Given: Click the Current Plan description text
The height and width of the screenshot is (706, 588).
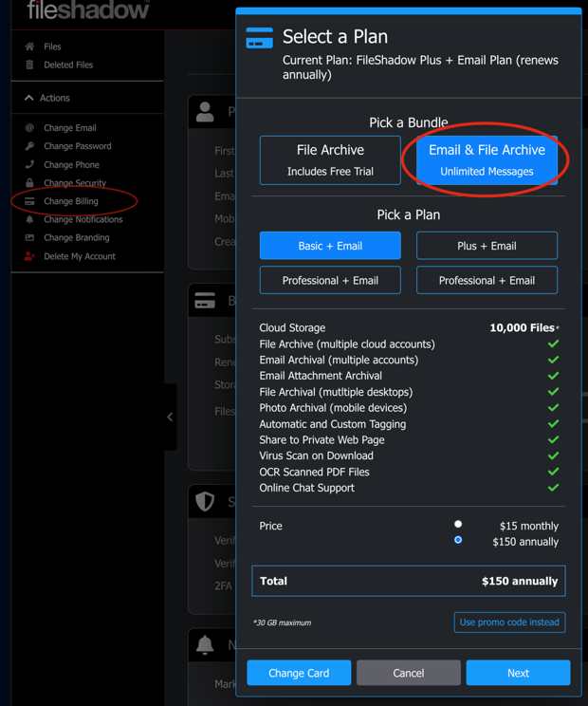Looking at the screenshot, I should point(420,67).
